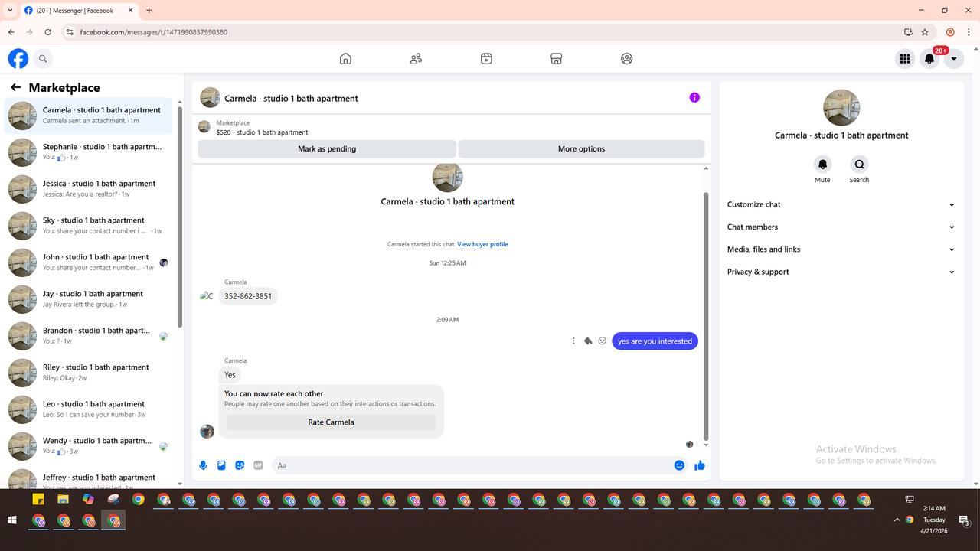980x551 pixels.
Task: Search in conversation with the magnifier icon
Action: [x=859, y=164]
